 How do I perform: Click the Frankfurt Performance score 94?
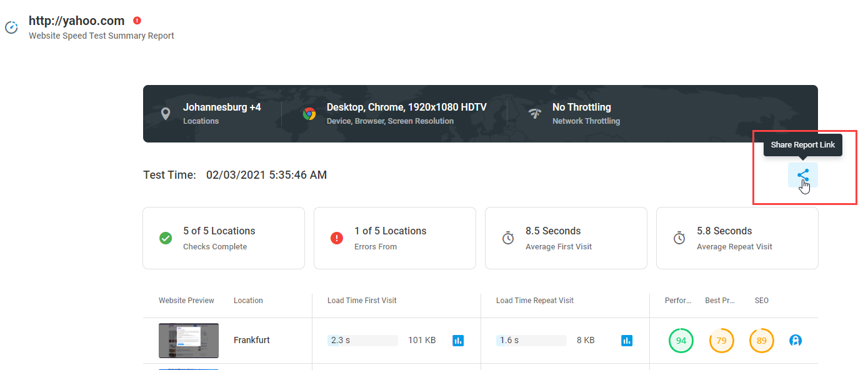point(681,341)
